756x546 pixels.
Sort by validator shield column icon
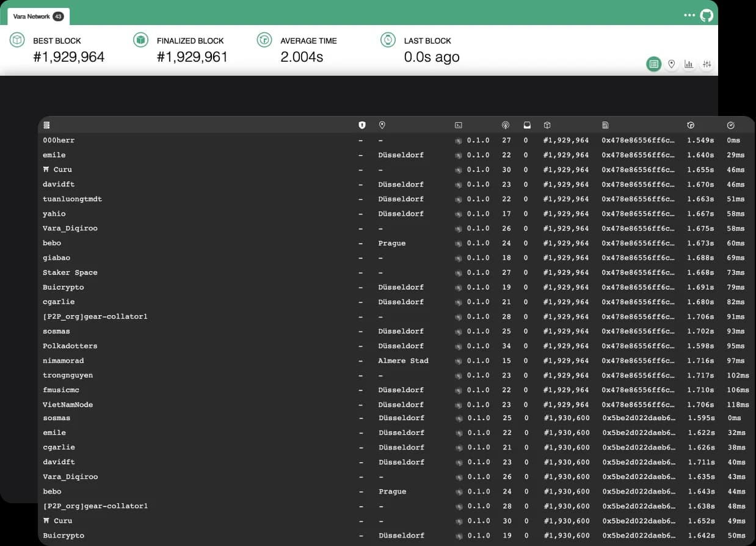pyautogui.click(x=362, y=125)
